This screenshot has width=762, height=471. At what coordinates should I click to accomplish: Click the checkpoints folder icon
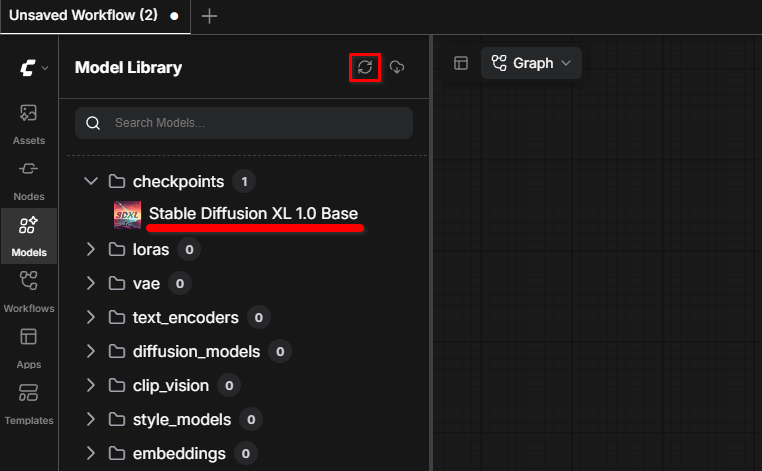click(x=117, y=181)
